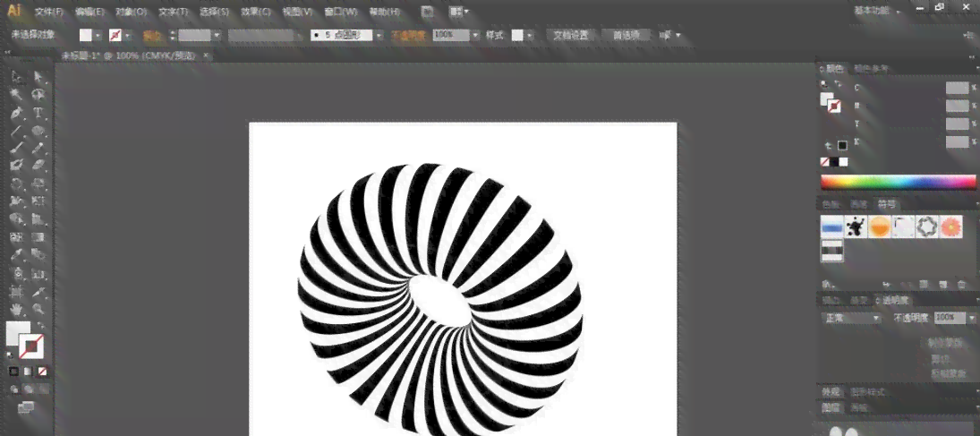Select the Line Segment tool
Screen dimensions: 980x436
point(17,131)
